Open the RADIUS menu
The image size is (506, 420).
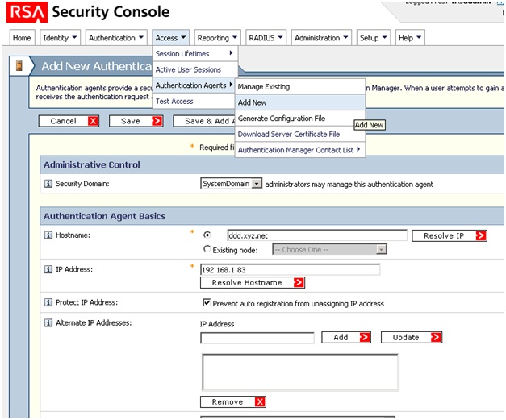pyautogui.click(x=266, y=38)
